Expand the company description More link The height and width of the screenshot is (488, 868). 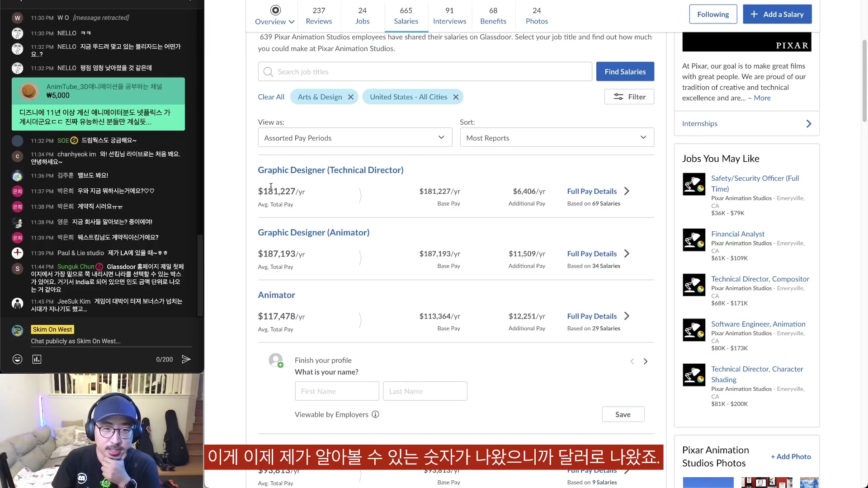point(762,98)
